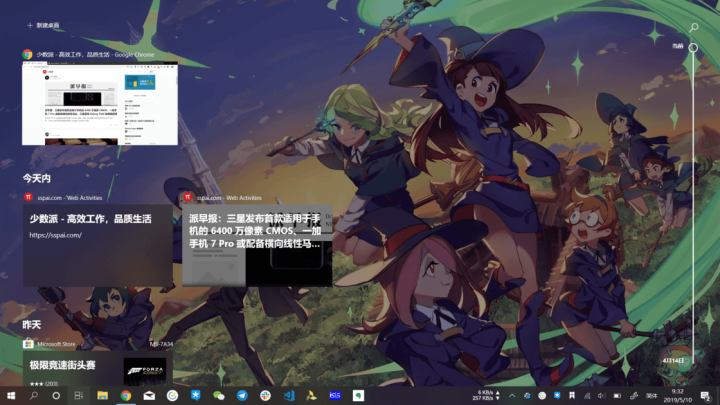Click the weather-like cloud tray icon
This screenshot has height=405, width=720.
[x=527, y=396]
